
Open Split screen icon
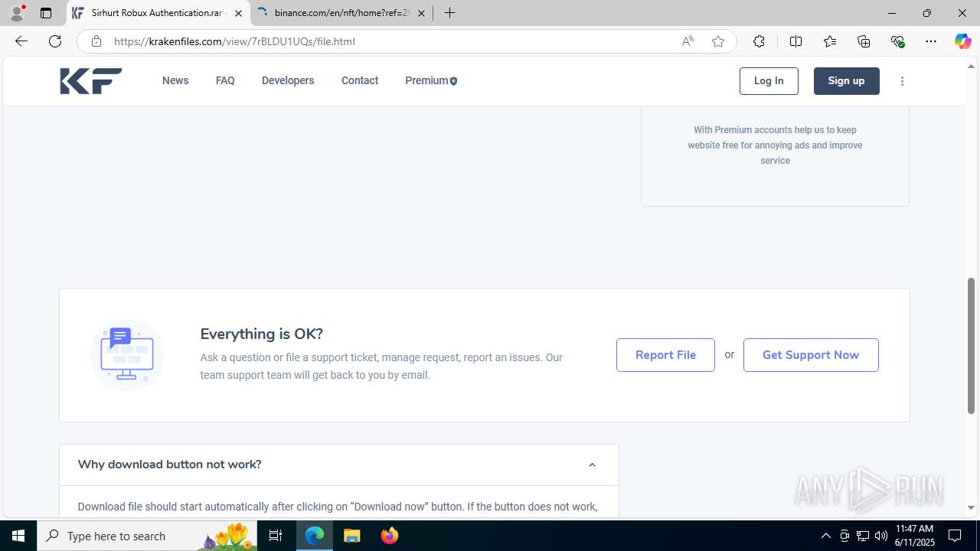click(x=795, y=41)
